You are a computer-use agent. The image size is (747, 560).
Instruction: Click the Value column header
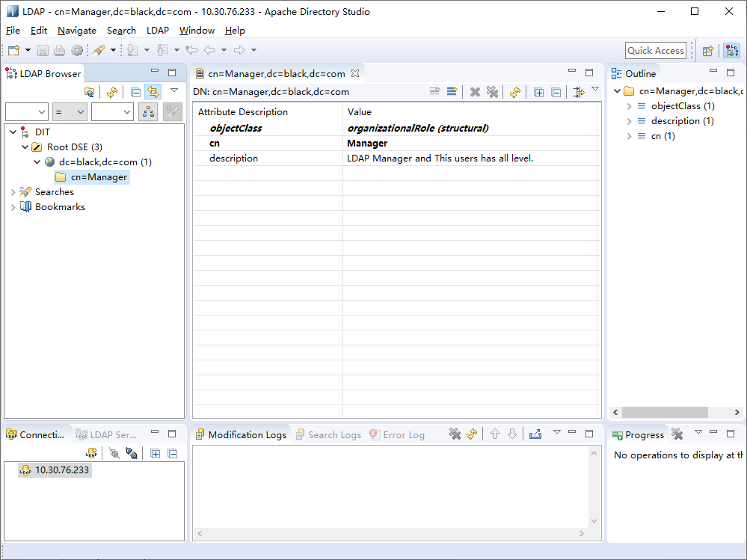pyautogui.click(x=470, y=112)
